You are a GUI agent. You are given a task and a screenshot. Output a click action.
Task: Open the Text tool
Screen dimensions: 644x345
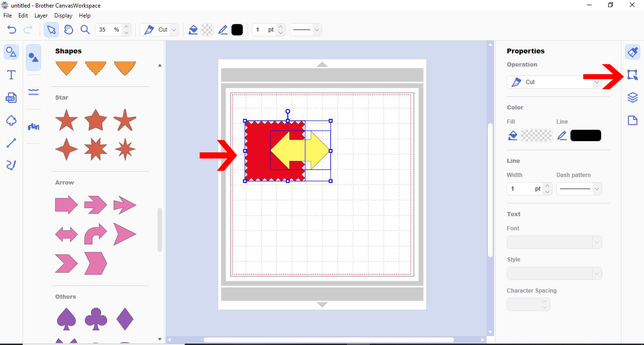click(x=11, y=74)
